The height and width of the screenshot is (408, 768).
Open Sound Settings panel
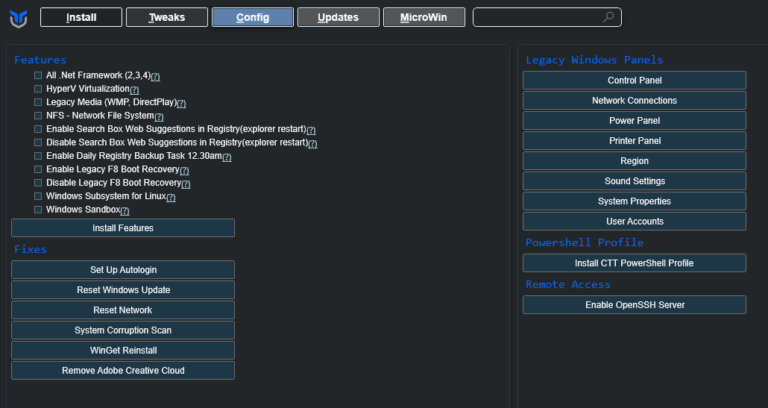tap(634, 181)
